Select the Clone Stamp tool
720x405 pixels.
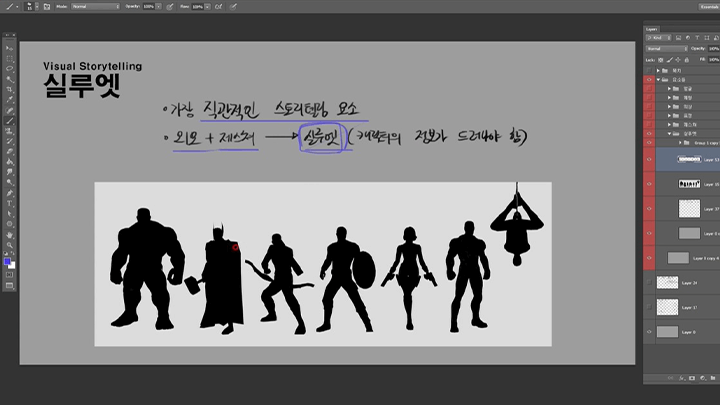coord(9,131)
